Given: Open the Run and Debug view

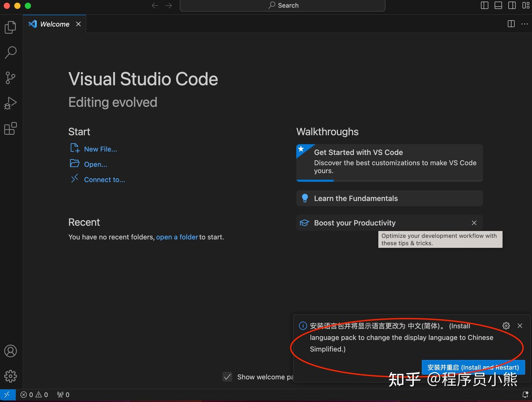Looking at the screenshot, I should (10, 103).
